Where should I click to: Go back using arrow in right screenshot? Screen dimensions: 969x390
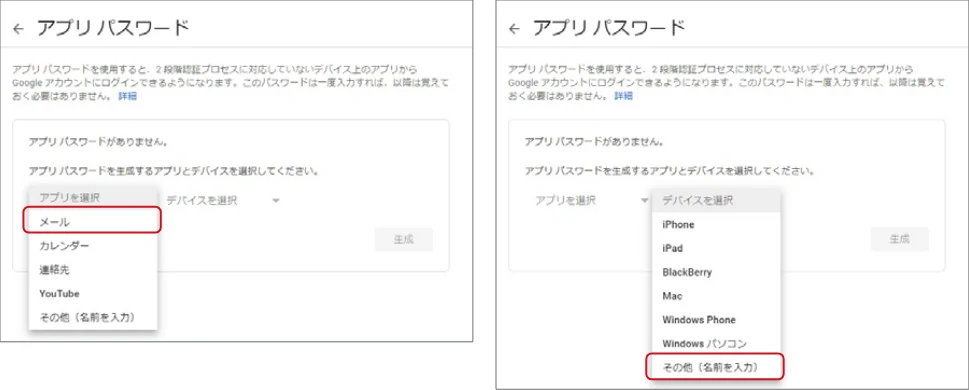[514, 29]
